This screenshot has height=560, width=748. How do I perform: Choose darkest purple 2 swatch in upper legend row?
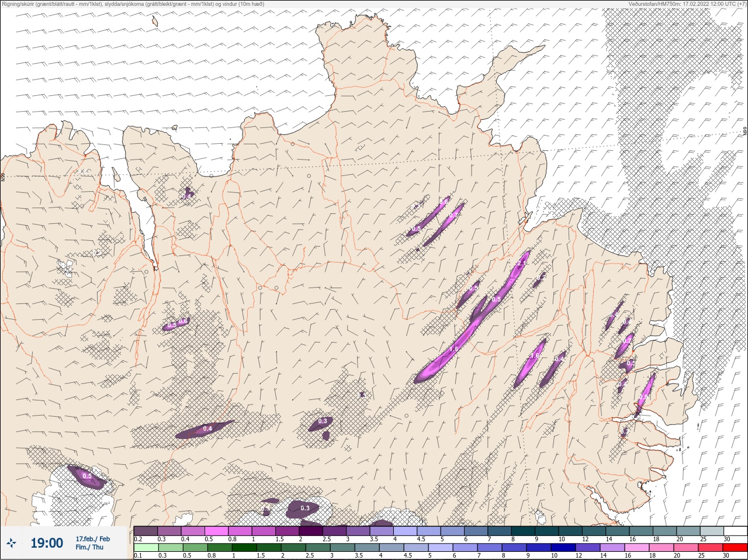(x=311, y=531)
